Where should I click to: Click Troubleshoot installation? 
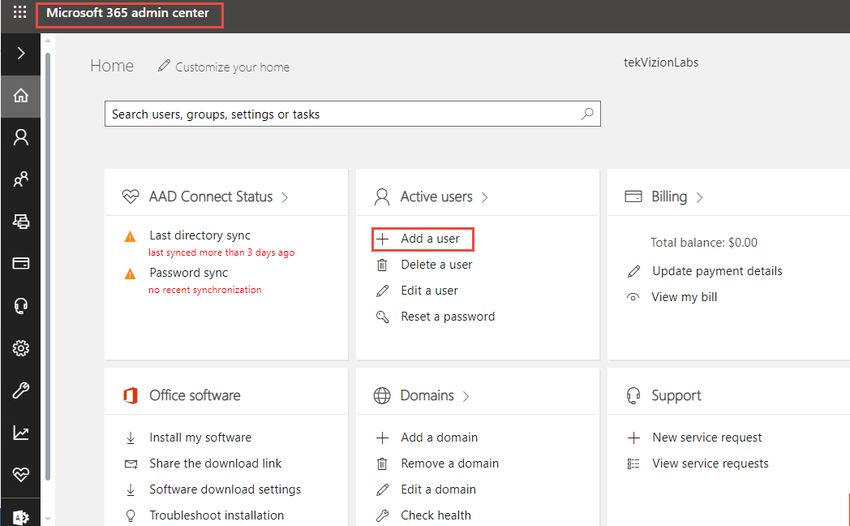[x=216, y=515]
